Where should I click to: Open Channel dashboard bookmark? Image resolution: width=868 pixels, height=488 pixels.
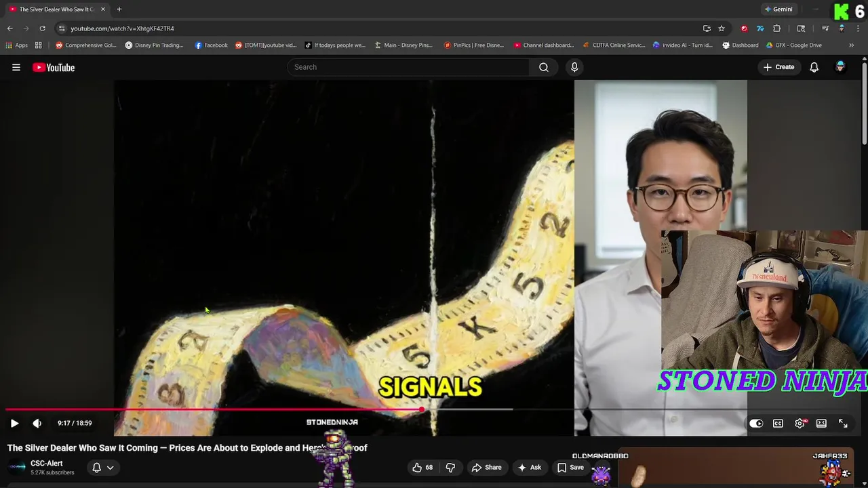[x=544, y=45]
